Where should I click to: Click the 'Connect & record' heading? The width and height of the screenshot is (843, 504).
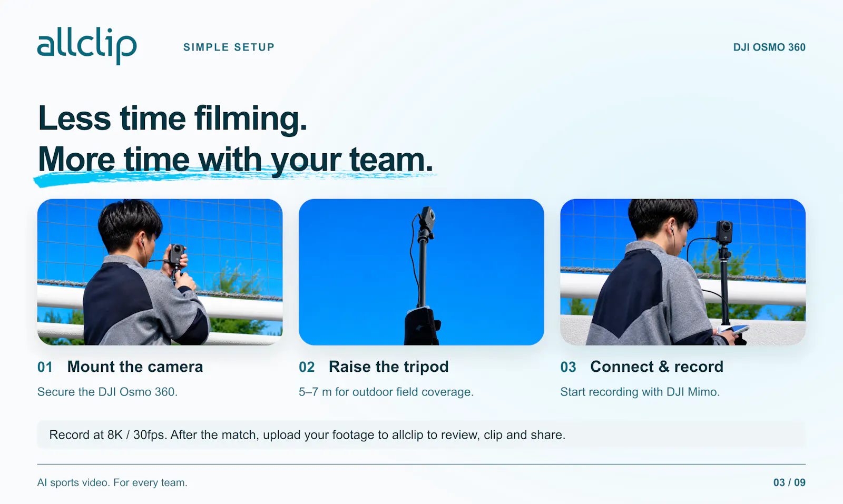click(x=656, y=367)
